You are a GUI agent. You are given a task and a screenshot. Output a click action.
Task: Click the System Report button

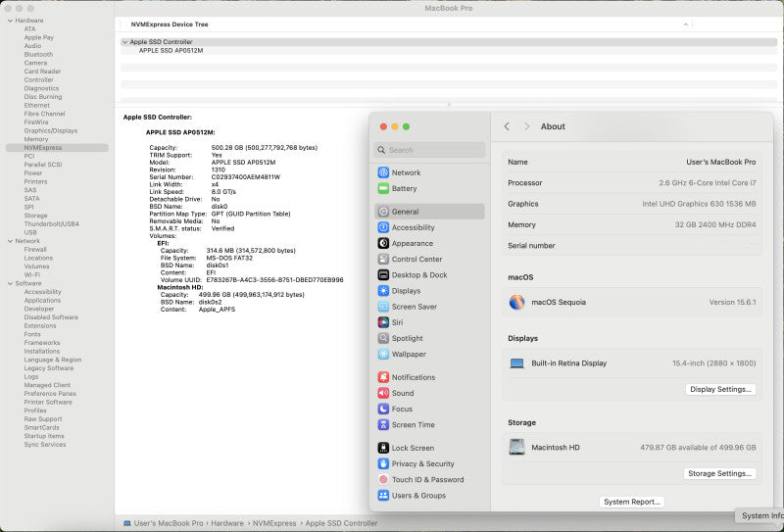(x=631, y=502)
